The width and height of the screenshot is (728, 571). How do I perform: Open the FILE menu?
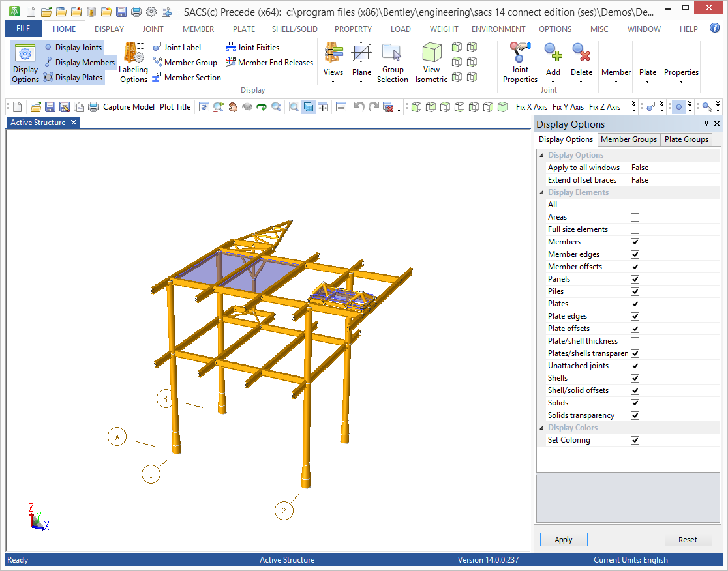click(23, 29)
